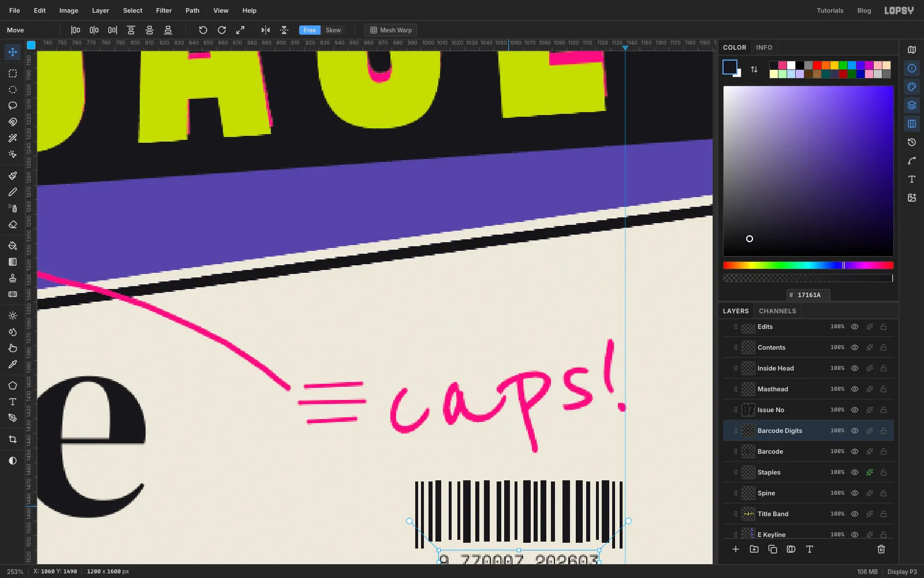
Task: Toggle the Skew transform mode
Action: click(x=333, y=30)
